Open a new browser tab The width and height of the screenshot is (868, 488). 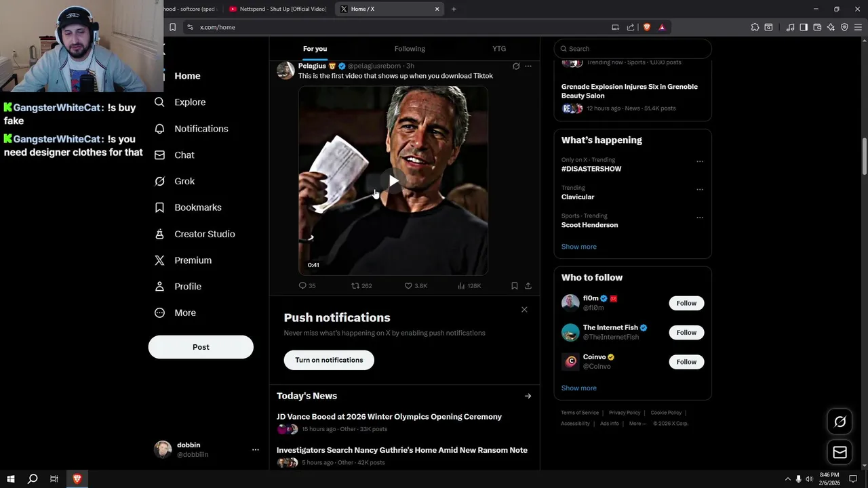[454, 9]
